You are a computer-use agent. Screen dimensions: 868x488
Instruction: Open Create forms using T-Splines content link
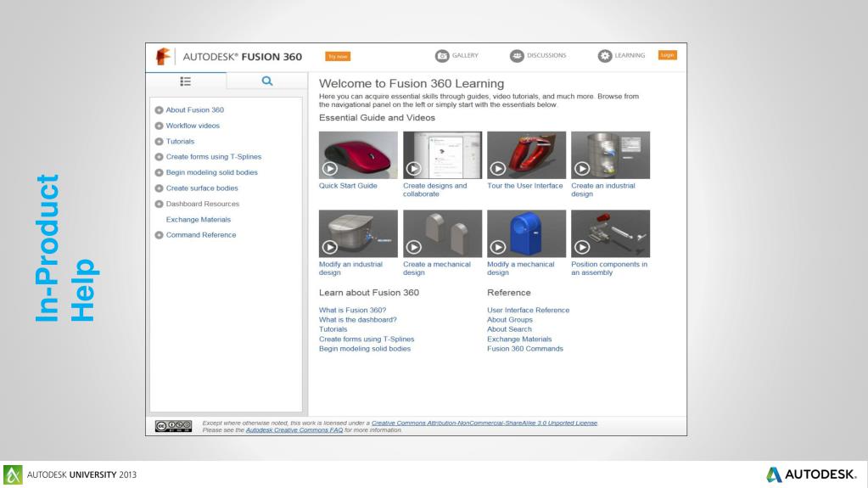pyautogui.click(x=367, y=339)
